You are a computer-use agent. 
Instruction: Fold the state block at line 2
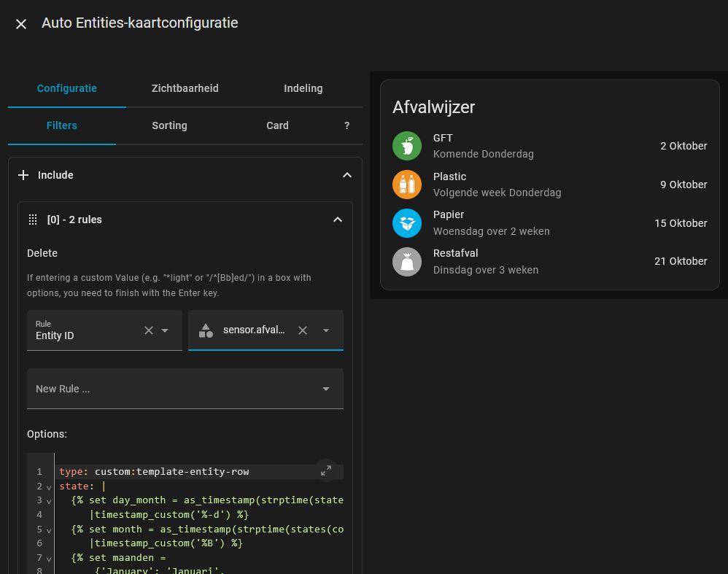pos(49,488)
